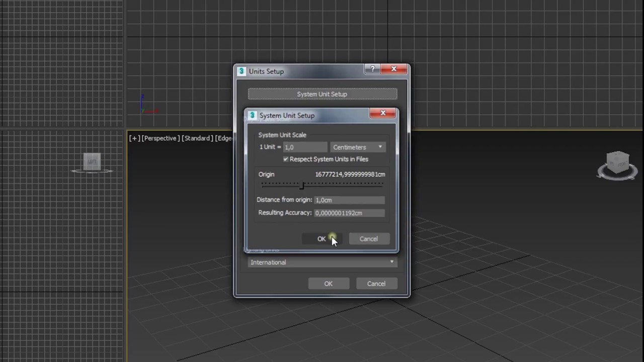Open the Centimeters unit dropdown

tap(358, 147)
